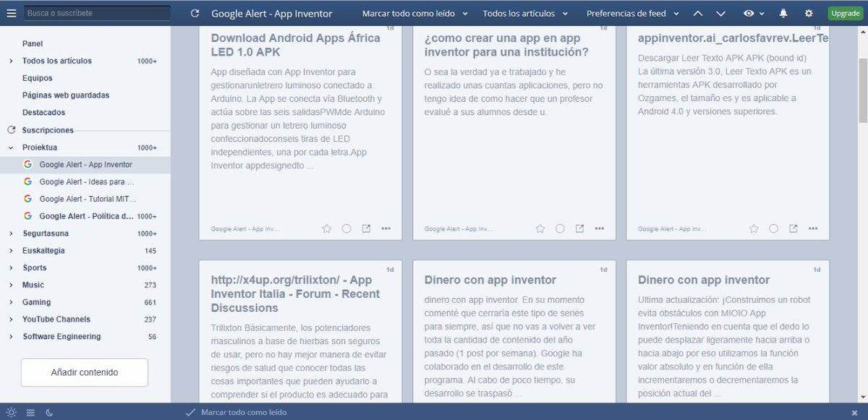
Task: Show more options for appinventor.ai_carlosfavrev card
Action: (813, 228)
